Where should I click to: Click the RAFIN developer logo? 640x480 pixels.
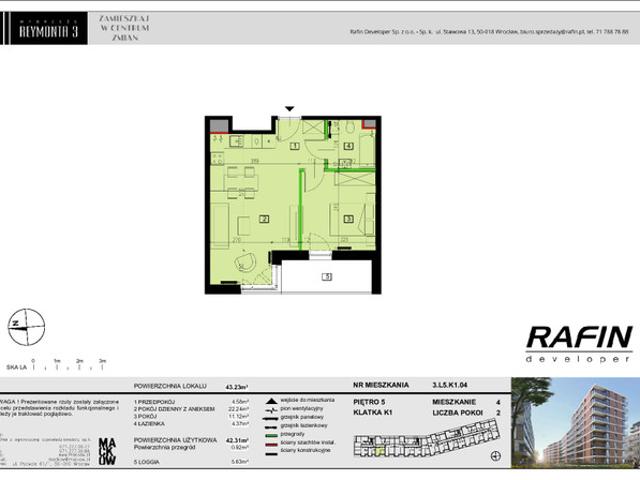pyautogui.click(x=579, y=344)
